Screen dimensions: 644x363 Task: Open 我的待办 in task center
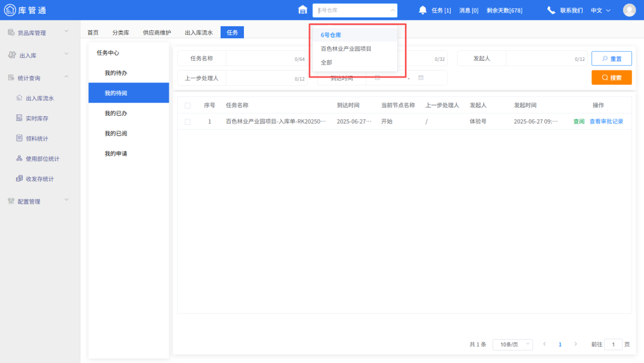point(129,73)
